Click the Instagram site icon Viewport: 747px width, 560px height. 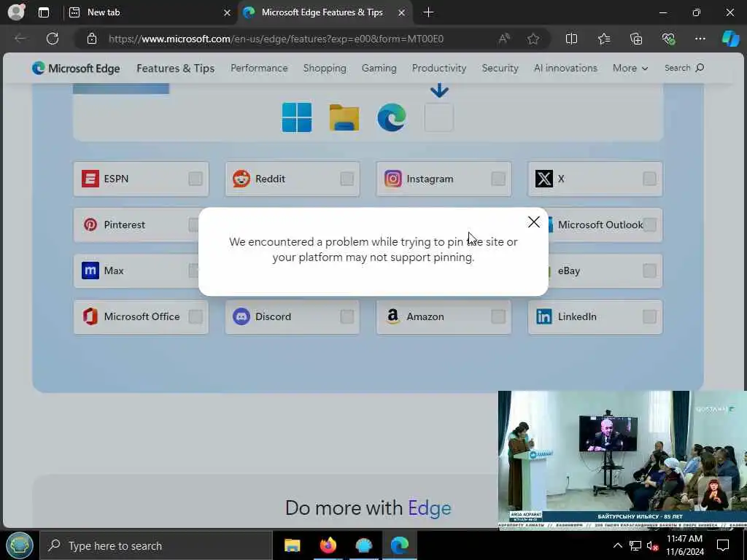393,179
